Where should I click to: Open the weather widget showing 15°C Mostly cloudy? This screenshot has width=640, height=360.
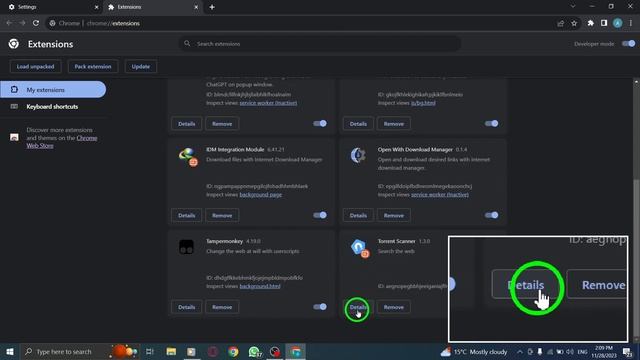pos(473,351)
